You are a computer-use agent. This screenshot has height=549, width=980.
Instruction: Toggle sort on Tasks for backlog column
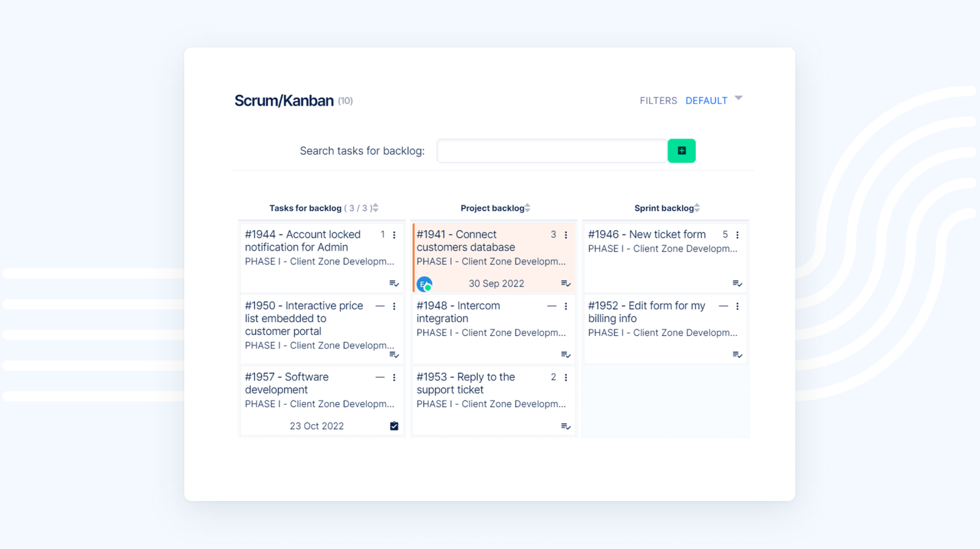(x=375, y=208)
